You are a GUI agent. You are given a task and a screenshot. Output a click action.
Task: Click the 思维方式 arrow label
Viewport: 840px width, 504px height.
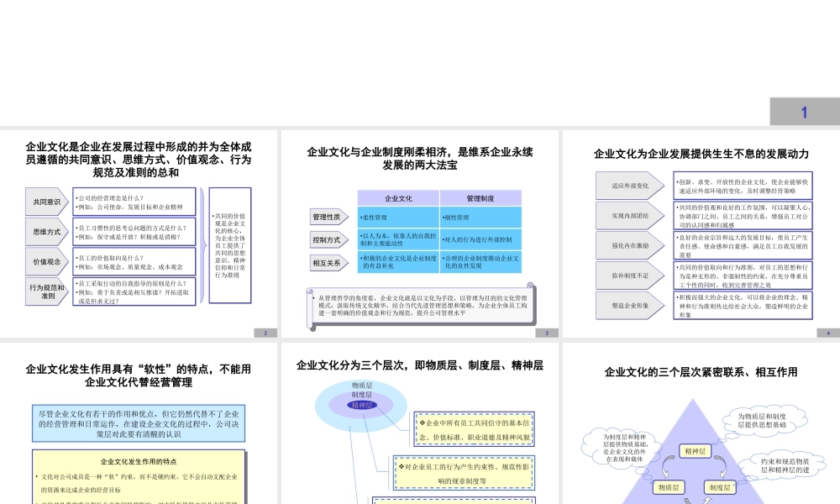pyautogui.click(x=46, y=232)
